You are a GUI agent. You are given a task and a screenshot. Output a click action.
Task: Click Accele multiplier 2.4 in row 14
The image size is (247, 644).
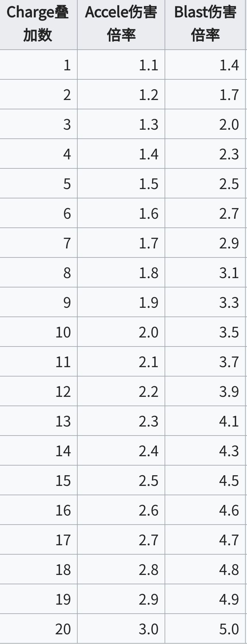click(148, 451)
